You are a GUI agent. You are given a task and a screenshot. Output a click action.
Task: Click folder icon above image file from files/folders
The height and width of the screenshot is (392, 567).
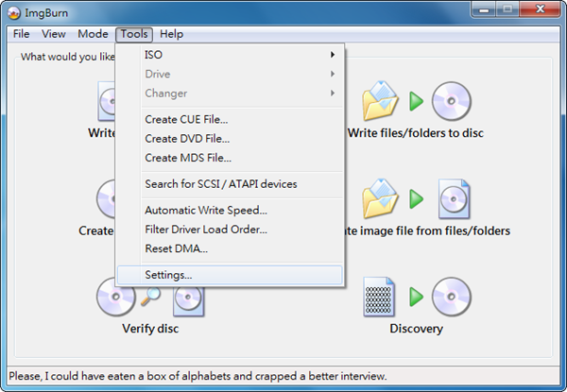(x=380, y=198)
